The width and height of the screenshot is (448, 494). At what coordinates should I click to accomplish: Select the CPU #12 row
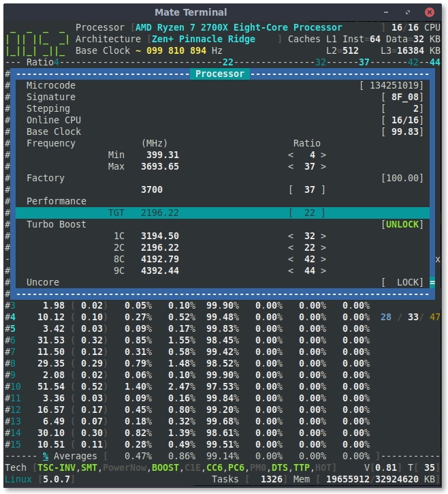tap(187, 410)
